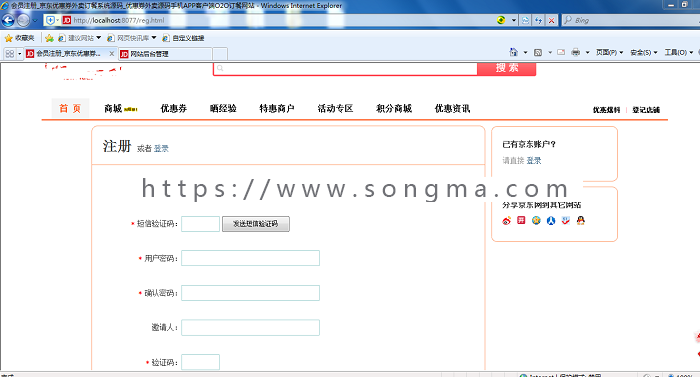Share via the yellow star Qzone icon
This screenshot has height=377, width=700.
click(x=536, y=220)
